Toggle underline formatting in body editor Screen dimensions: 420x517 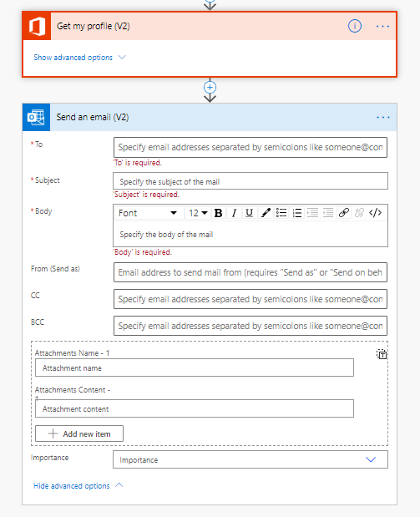(250, 213)
